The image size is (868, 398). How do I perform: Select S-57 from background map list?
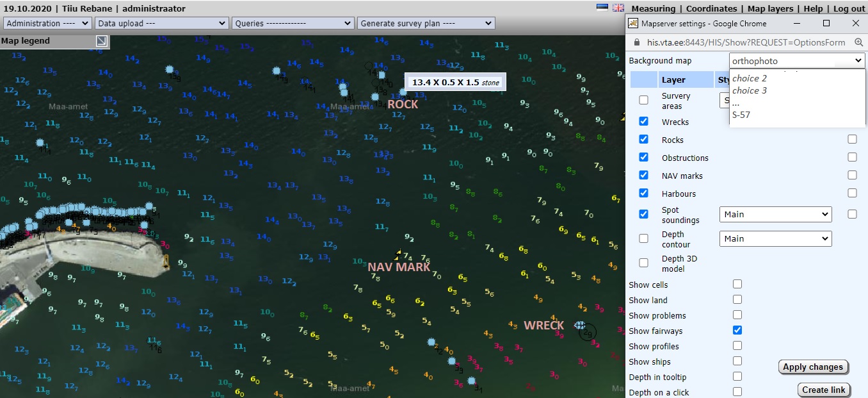point(741,115)
